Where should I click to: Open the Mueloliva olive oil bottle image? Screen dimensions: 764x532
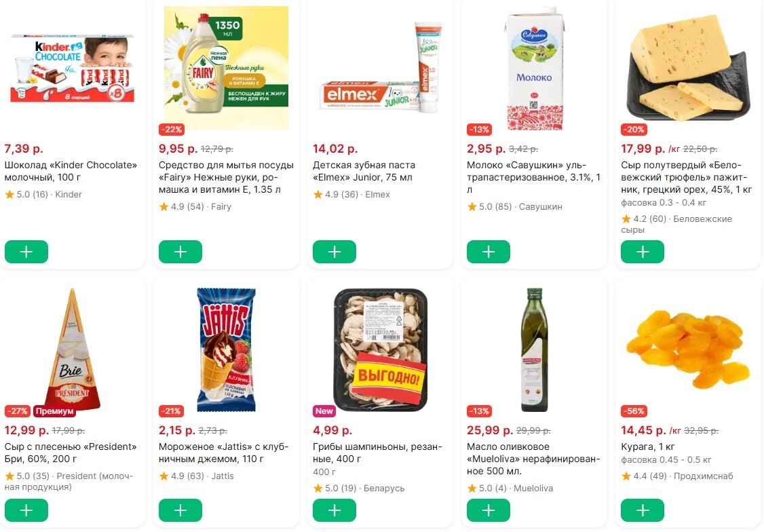pyautogui.click(x=534, y=349)
